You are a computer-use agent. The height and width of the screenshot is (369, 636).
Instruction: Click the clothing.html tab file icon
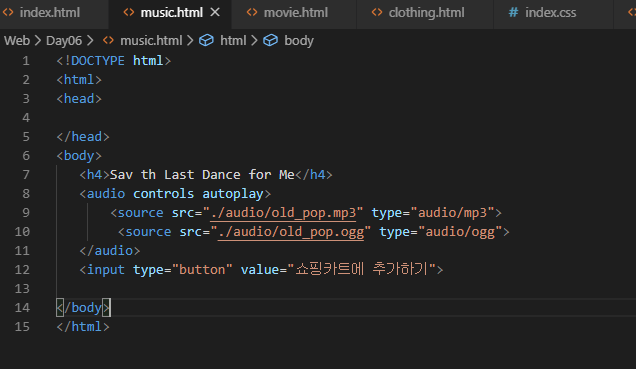[x=377, y=12]
